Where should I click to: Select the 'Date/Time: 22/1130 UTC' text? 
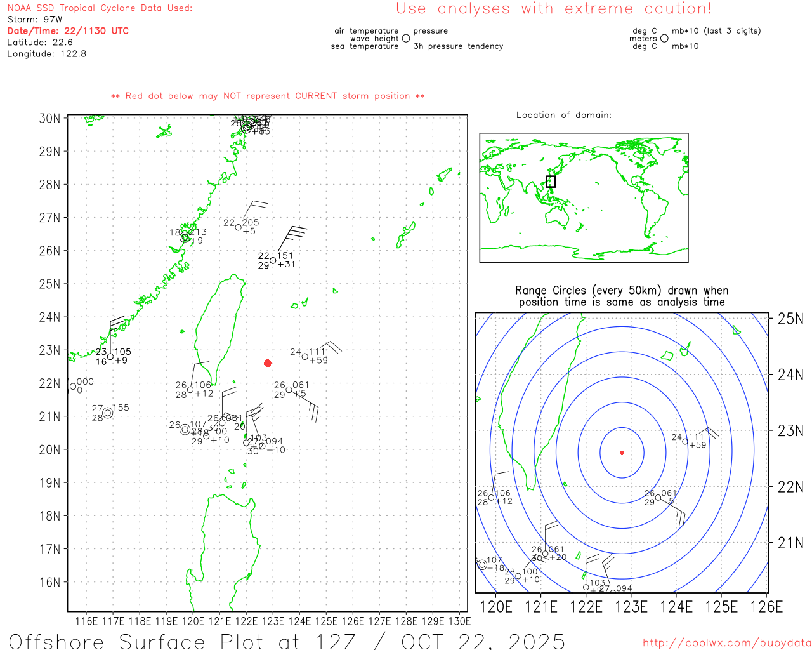68,31
